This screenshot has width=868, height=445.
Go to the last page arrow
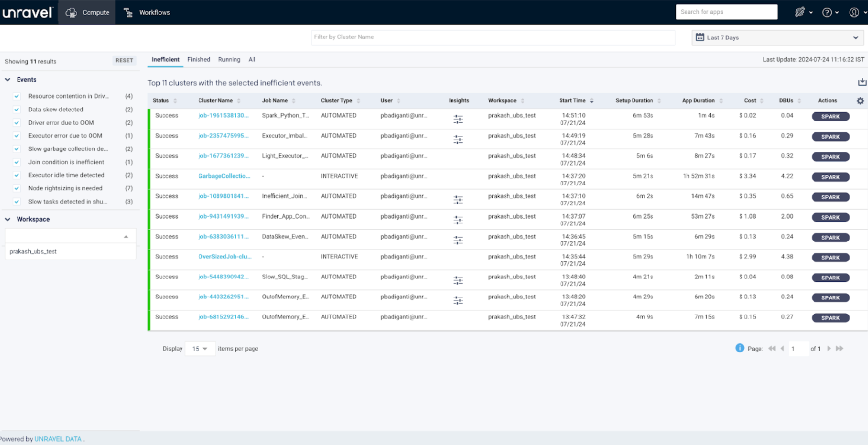[840, 349]
